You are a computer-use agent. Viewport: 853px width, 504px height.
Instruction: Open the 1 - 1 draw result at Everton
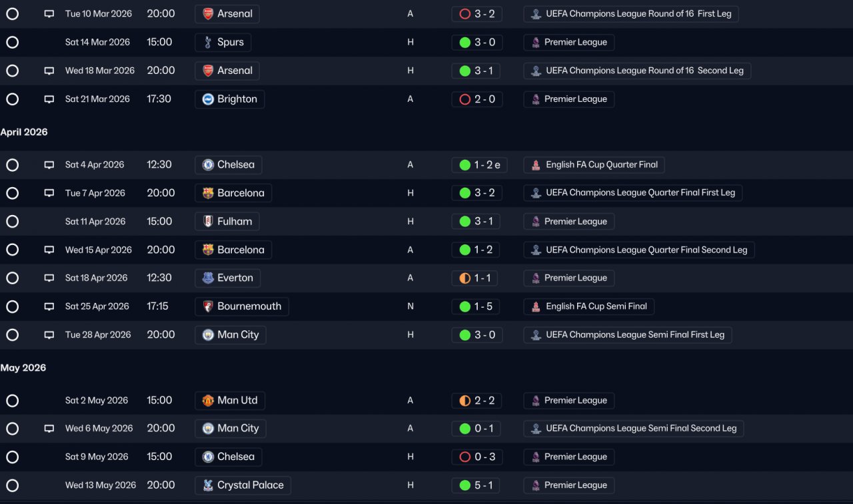pos(477,278)
